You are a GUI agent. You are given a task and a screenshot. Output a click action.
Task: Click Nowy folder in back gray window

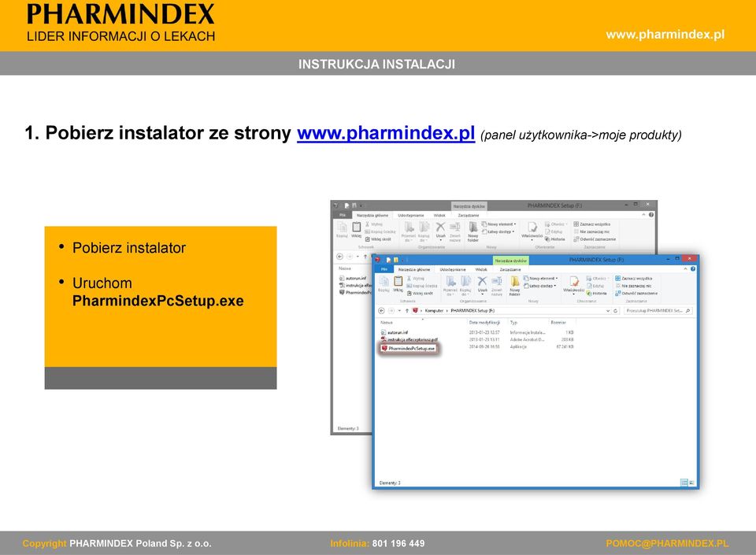pos(473,231)
